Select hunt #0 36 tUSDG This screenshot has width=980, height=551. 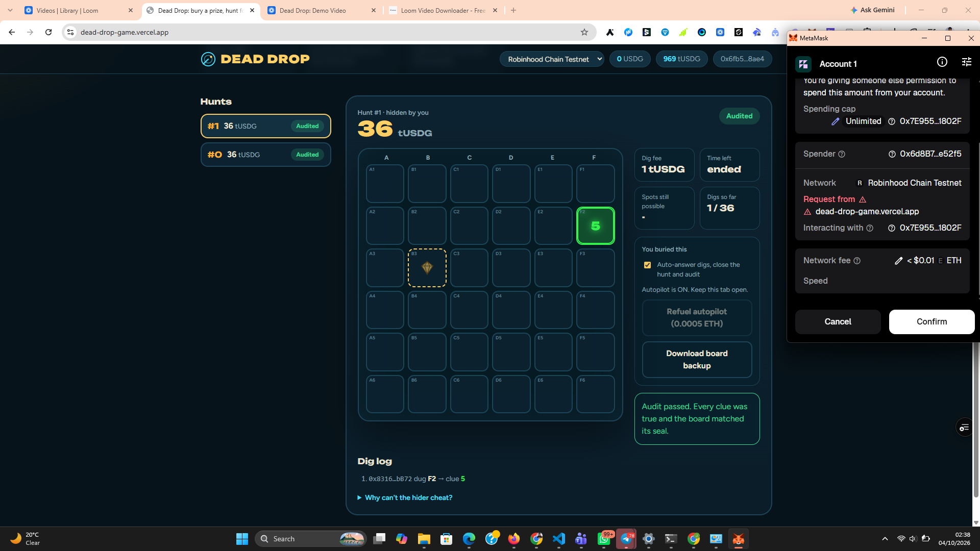265,155
